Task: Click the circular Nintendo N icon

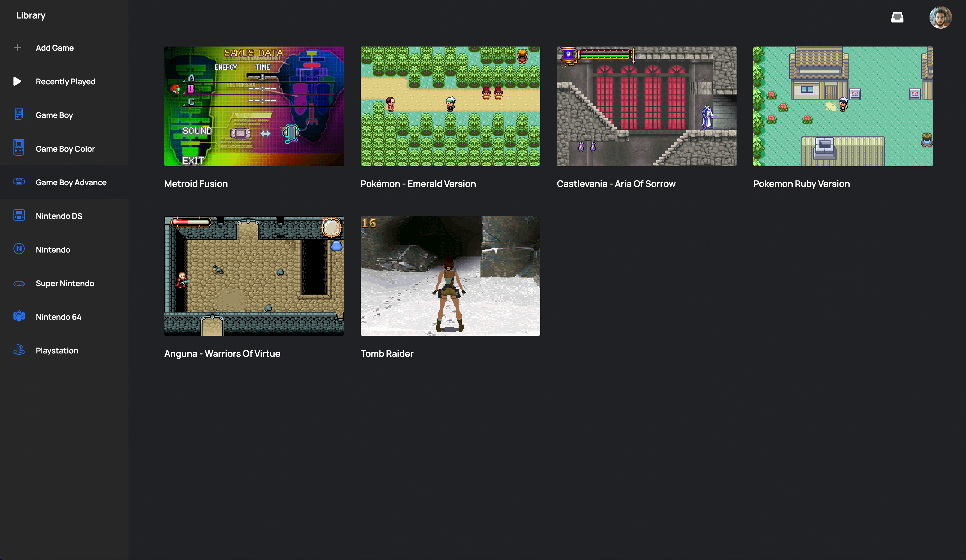Action: coord(19,249)
